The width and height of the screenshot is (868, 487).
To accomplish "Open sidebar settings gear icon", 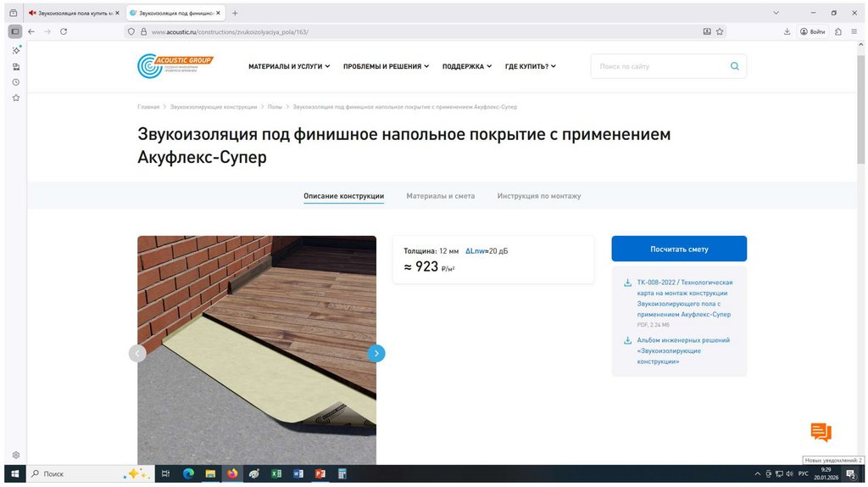I will pyautogui.click(x=16, y=455).
